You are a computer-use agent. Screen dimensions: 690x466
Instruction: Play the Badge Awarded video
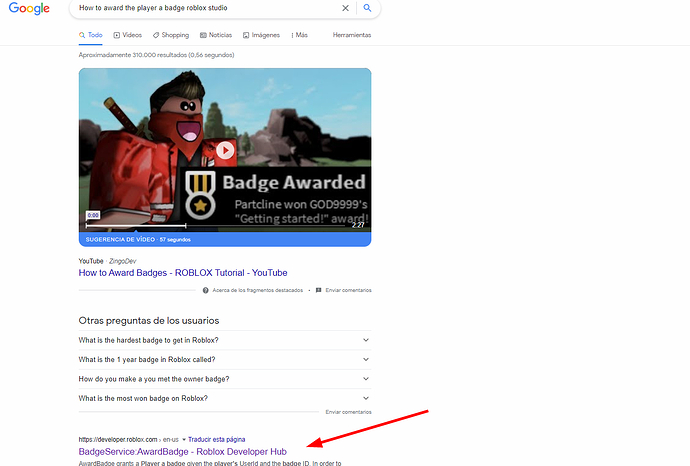225,150
